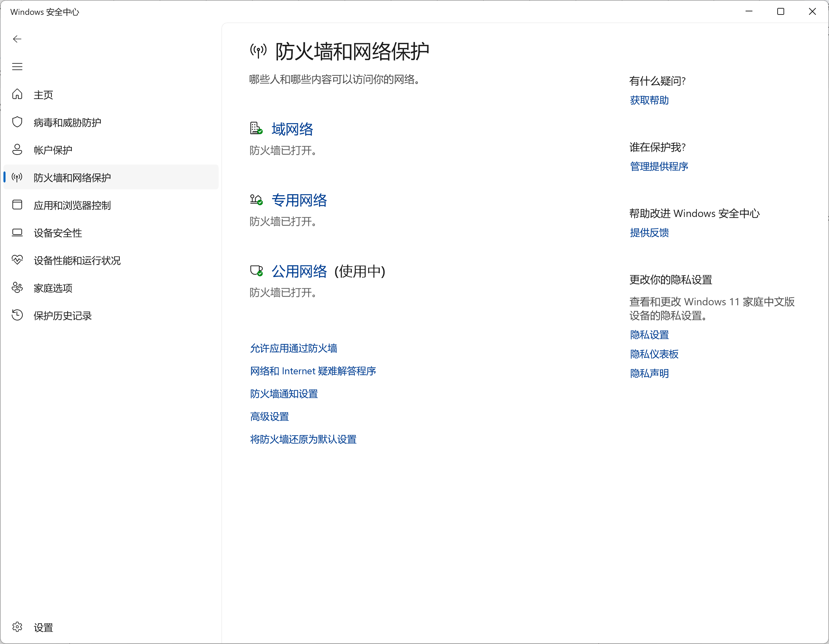
Task: Open the 主页 home icon in sidebar
Action: pos(17,95)
